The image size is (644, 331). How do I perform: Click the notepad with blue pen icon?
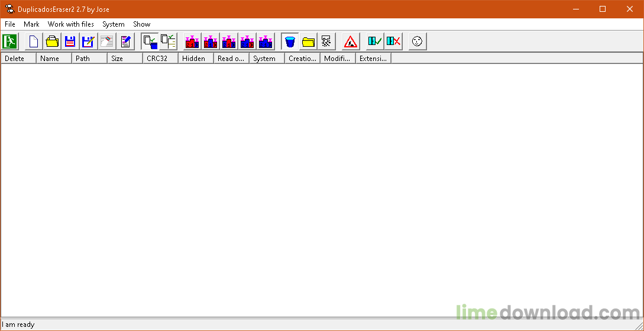pyautogui.click(x=125, y=41)
